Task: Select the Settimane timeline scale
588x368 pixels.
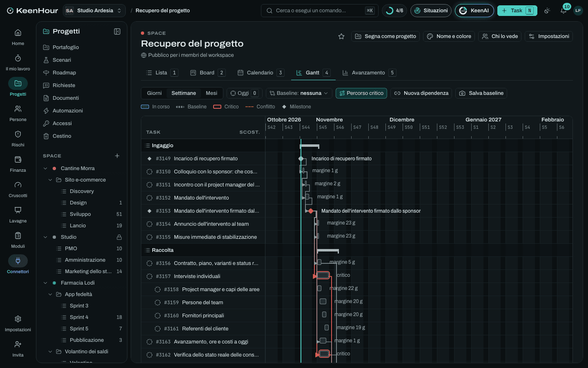Action: pyautogui.click(x=184, y=93)
